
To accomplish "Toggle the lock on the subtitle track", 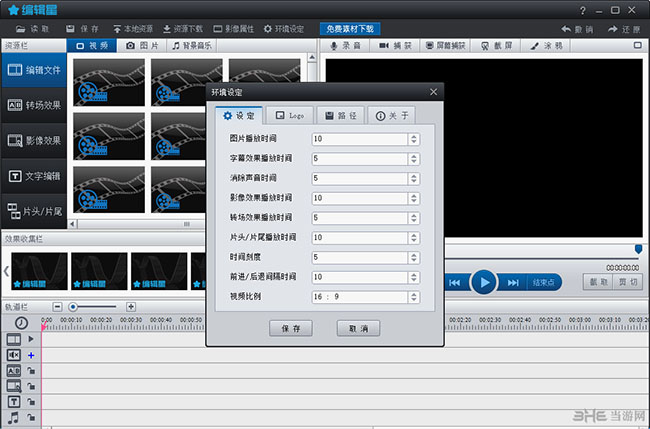I will tap(31, 370).
